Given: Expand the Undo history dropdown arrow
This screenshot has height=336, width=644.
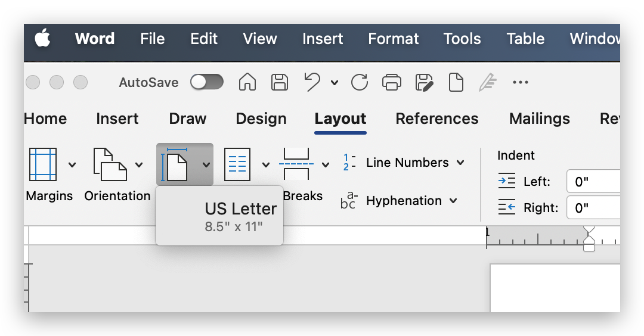Looking at the screenshot, I should click(x=335, y=82).
